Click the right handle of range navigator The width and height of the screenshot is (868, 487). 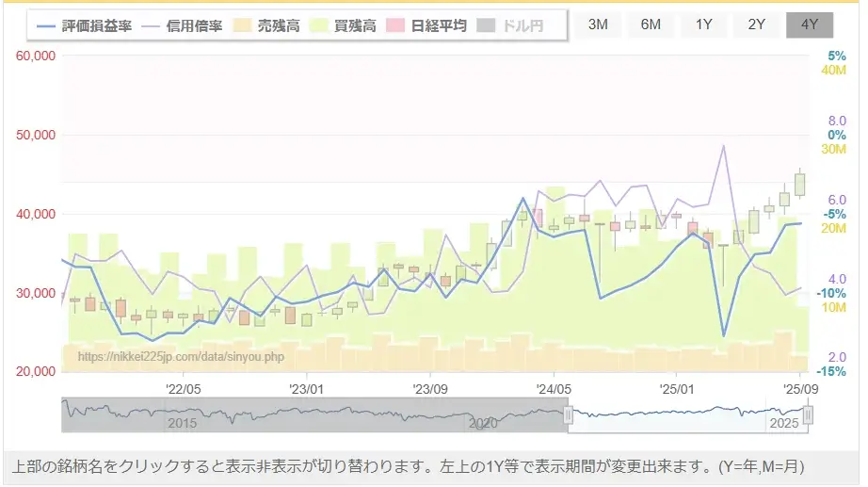coord(808,415)
